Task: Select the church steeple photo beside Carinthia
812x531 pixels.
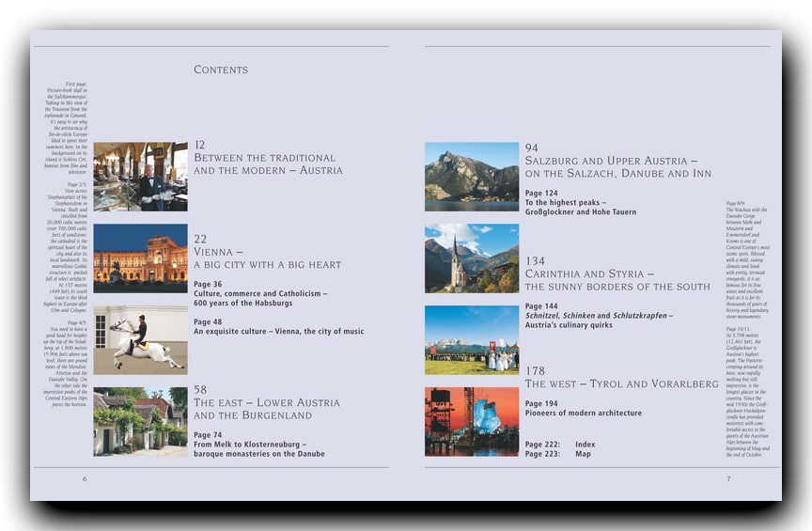Action: pos(471,258)
